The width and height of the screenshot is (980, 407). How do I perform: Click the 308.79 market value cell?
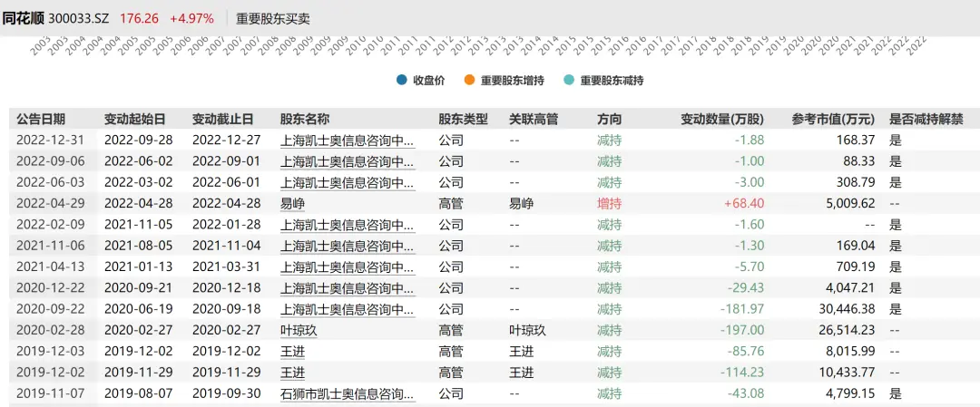[x=857, y=182]
